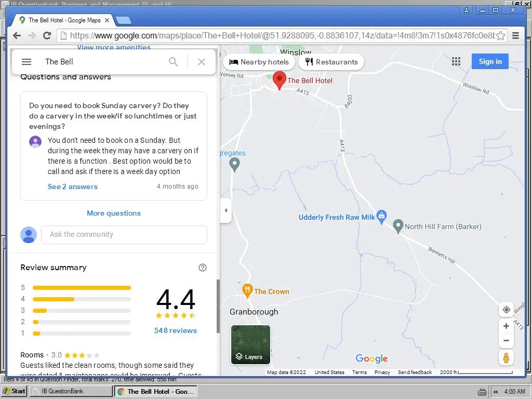Clear the search box with the X
Screen dimensions: 532x399
[x=202, y=62]
